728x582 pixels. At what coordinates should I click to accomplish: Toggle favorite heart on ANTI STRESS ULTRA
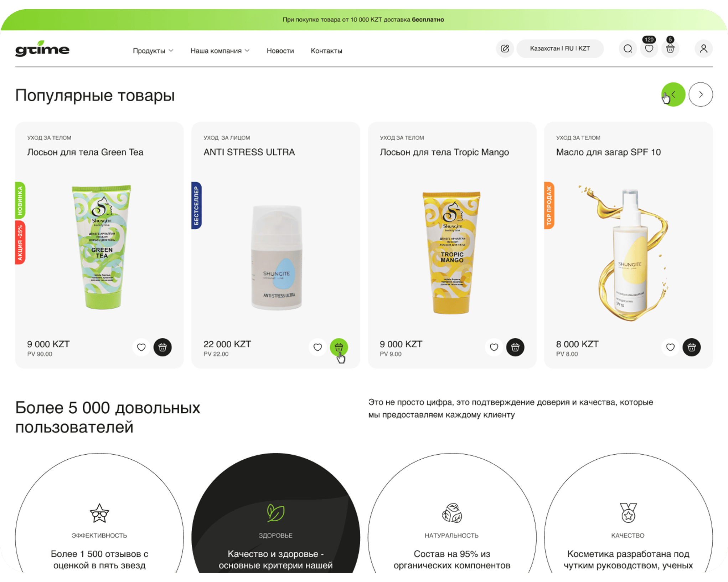(x=317, y=347)
